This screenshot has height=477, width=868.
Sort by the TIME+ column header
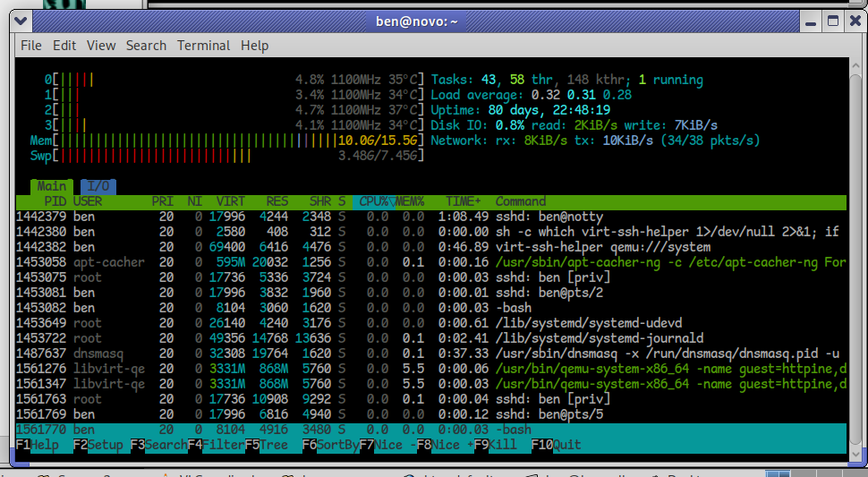[x=463, y=201]
